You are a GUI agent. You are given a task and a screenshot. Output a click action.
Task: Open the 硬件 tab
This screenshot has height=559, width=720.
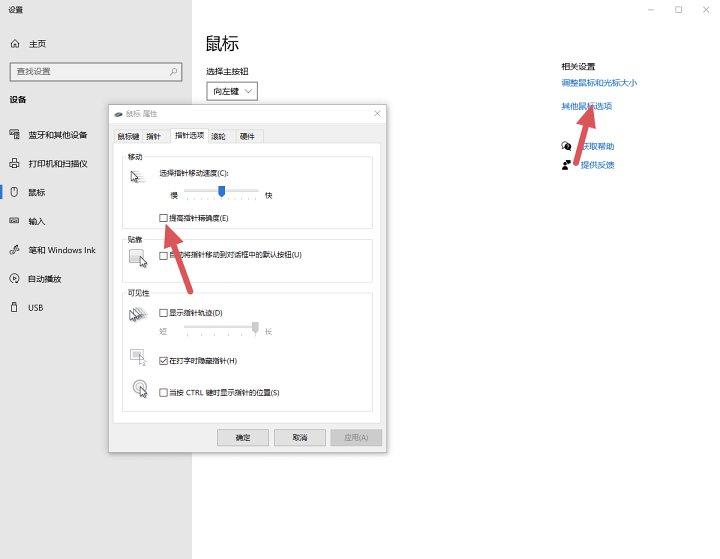[247, 136]
